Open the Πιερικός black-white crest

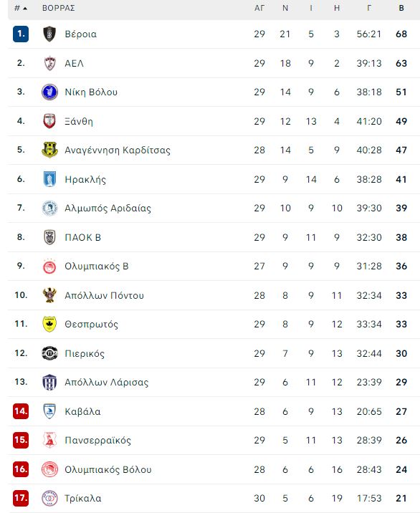pyautogui.click(x=49, y=353)
